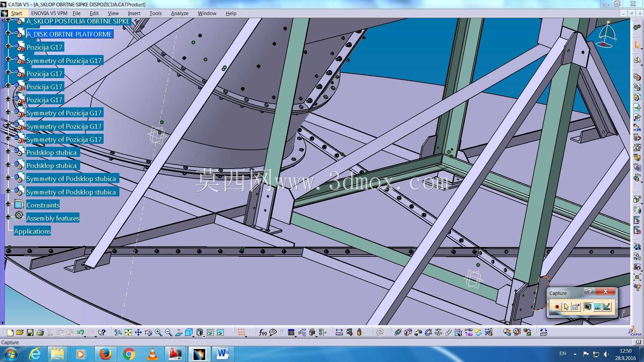644x362 pixels.
Task: Expand first Symmetry of Podsklop stubica node
Action: [x=8, y=177]
